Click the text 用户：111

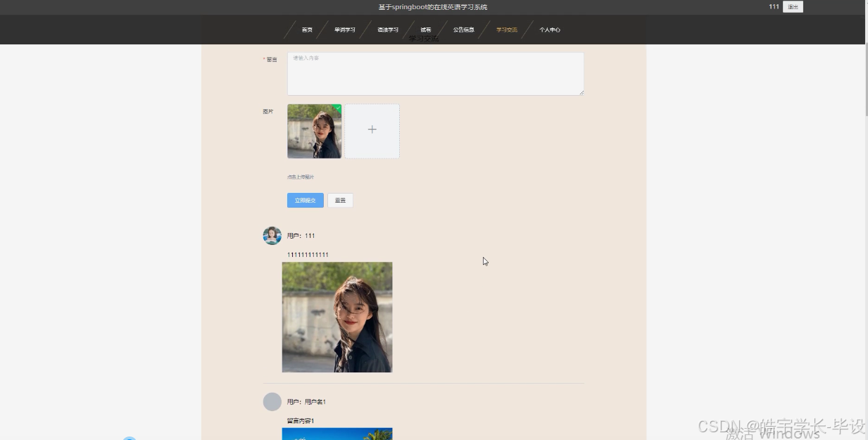tap(301, 236)
